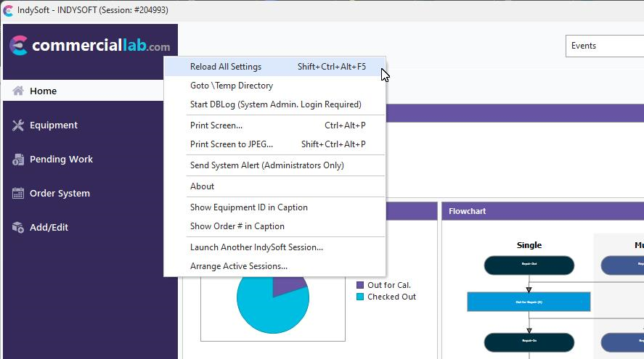
Task: Toggle Show Order # in Caption
Action: pos(237,226)
